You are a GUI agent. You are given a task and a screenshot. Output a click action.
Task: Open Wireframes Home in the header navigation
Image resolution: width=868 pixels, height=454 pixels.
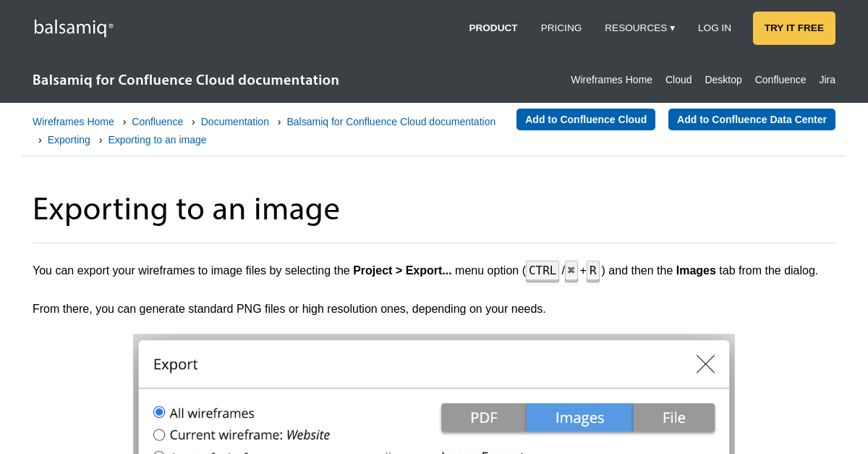click(611, 80)
